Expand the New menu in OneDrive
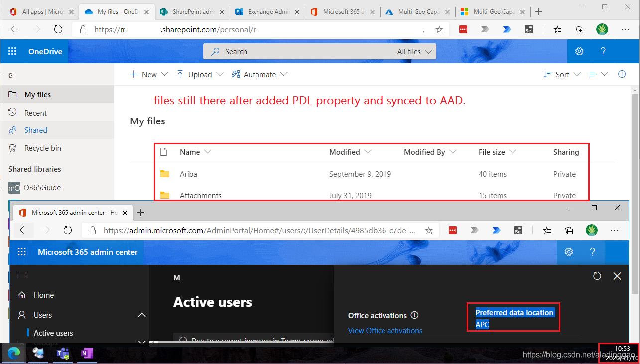 tap(148, 74)
